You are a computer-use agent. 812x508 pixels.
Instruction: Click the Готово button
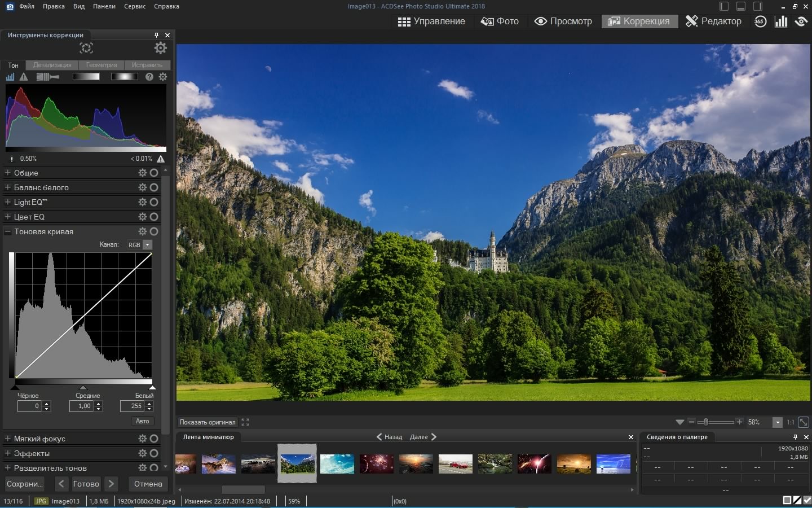86,484
